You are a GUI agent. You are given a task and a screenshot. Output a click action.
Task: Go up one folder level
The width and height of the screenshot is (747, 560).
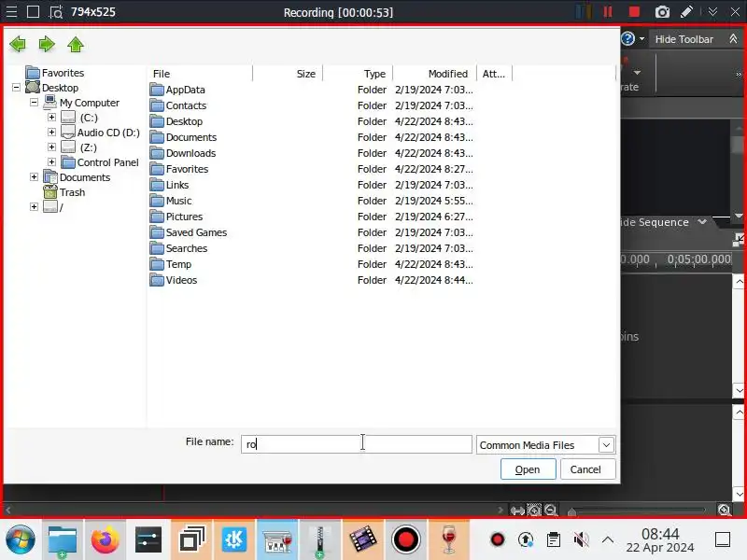(x=76, y=44)
